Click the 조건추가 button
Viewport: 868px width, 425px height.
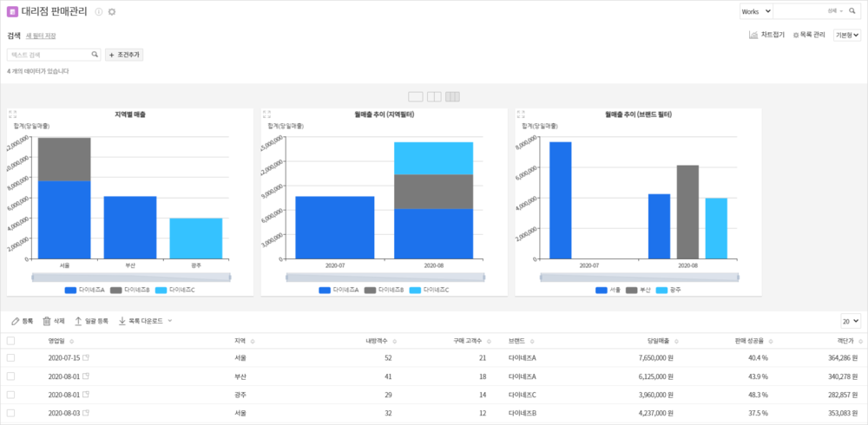pyautogui.click(x=124, y=55)
